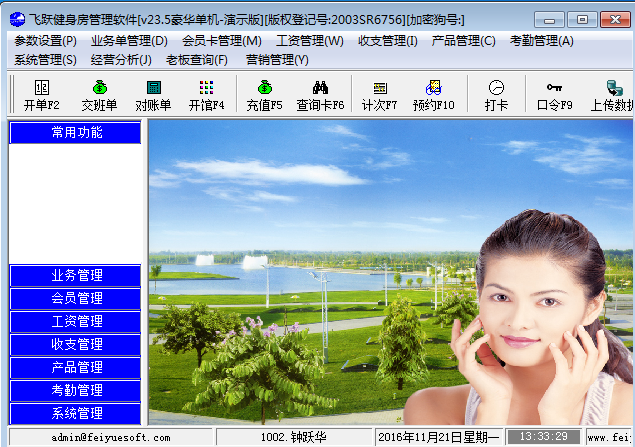Image resolution: width=635 pixels, height=447 pixels.
Task: Expand the 收支管理 sidebar section
Action: 75,345
